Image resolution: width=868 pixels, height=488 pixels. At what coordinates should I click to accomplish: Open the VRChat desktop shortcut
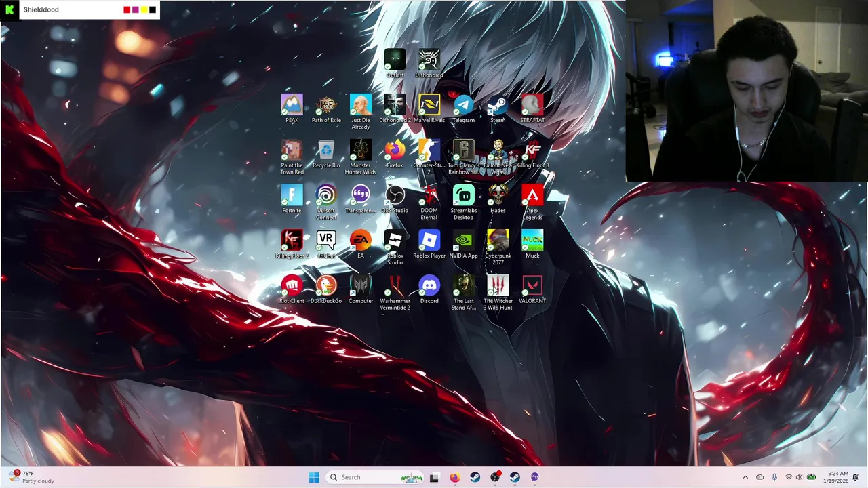(326, 244)
